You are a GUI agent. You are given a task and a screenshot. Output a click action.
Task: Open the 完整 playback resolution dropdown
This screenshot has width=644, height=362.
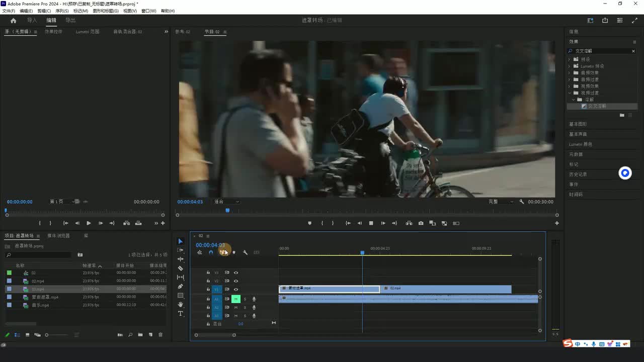501,202
